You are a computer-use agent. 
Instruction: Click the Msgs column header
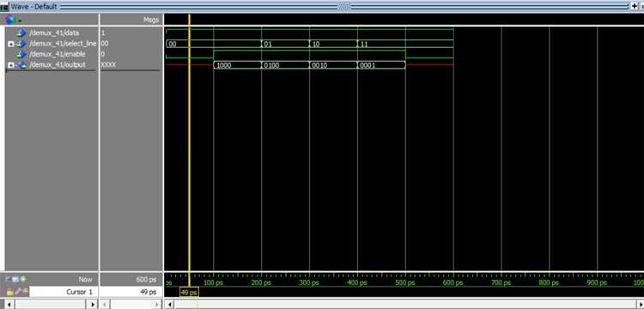(151, 20)
